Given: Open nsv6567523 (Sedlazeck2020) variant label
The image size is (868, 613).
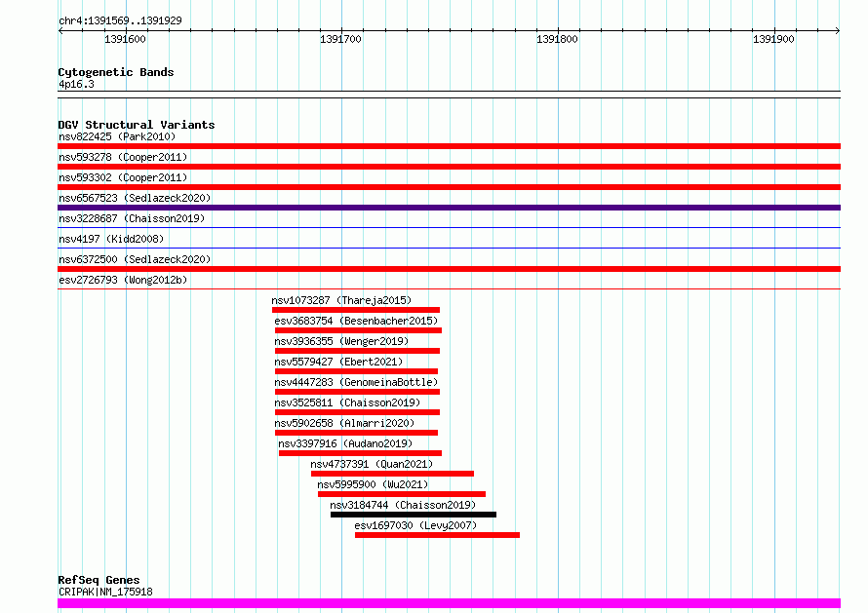Looking at the screenshot, I should [135, 198].
